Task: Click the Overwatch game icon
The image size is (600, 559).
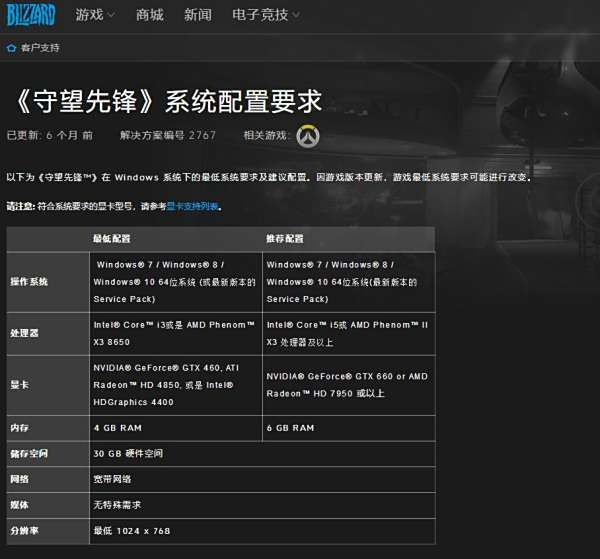Action: [308, 136]
